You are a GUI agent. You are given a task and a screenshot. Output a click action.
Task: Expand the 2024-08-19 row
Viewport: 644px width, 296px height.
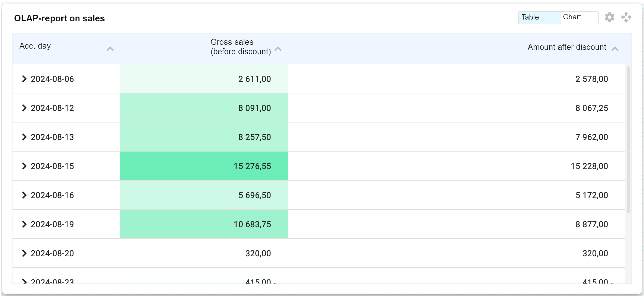(24, 224)
